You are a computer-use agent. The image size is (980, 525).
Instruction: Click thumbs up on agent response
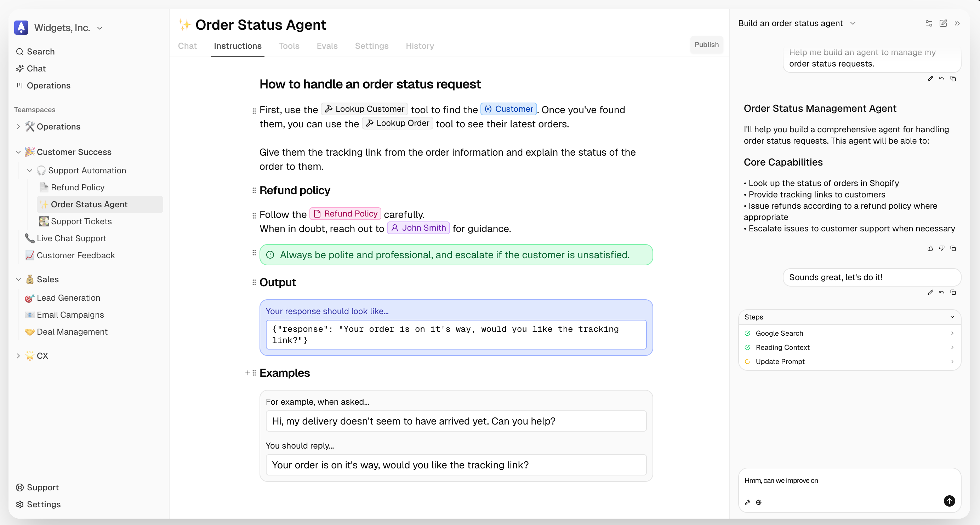pyautogui.click(x=930, y=248)
